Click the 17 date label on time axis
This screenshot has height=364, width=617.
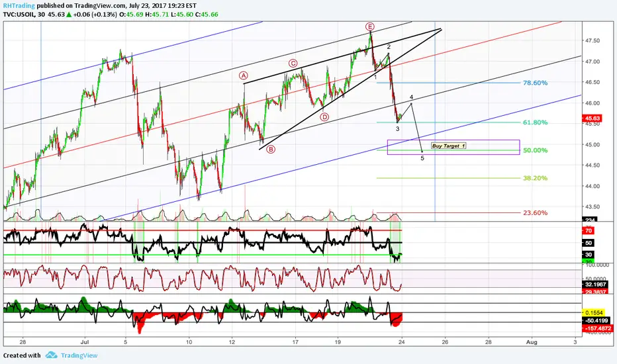point(295,342)
